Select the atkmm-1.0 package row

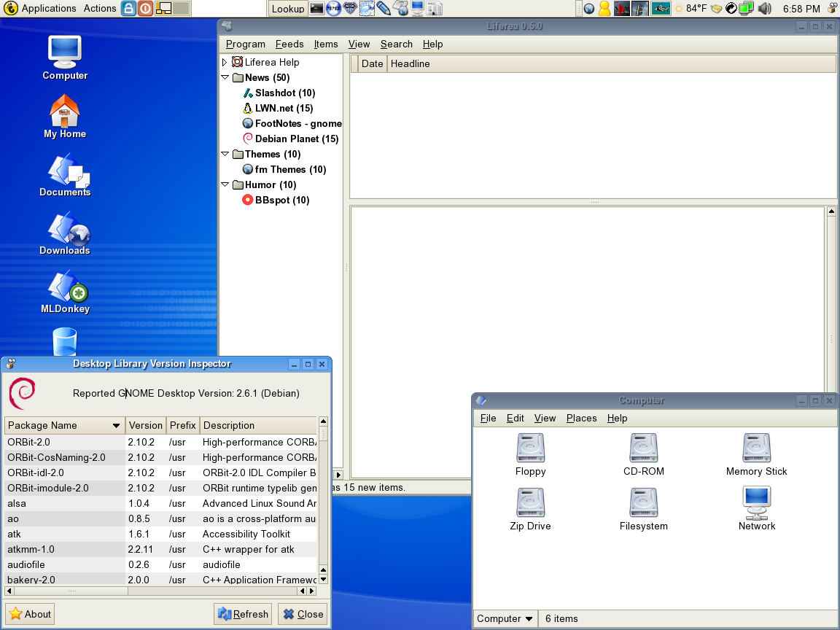click(160, 549)
